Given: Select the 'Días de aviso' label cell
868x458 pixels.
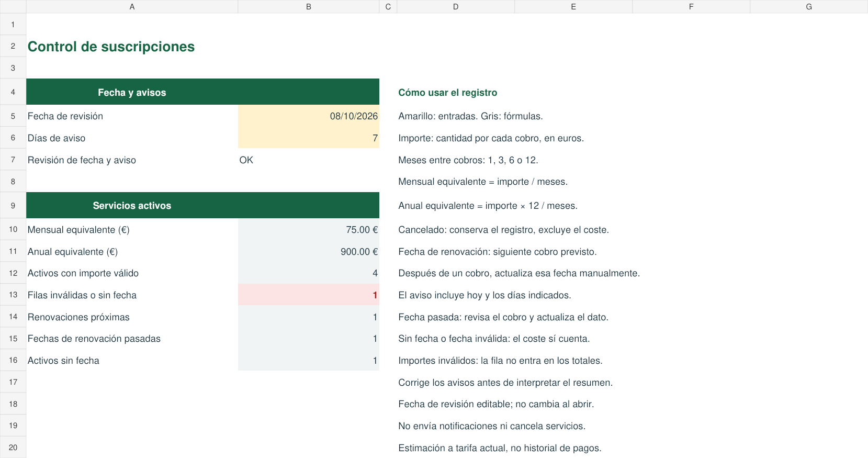Looking at the screenshot, I should click(132, 138).
